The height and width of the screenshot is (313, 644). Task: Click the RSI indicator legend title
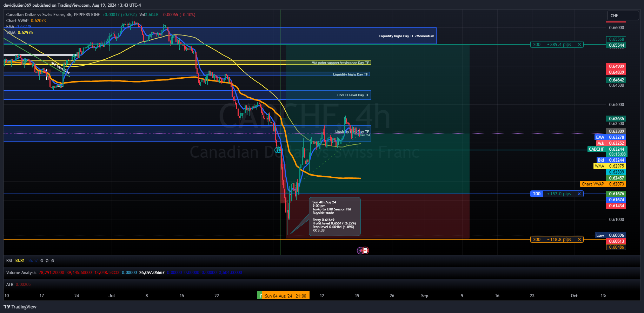point(9,261)
